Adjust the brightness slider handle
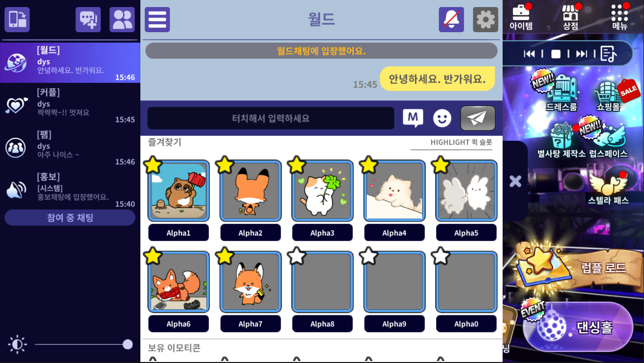The width and height of the screenshot is (644, 363). pyautogui.click(x=128, y=344)
